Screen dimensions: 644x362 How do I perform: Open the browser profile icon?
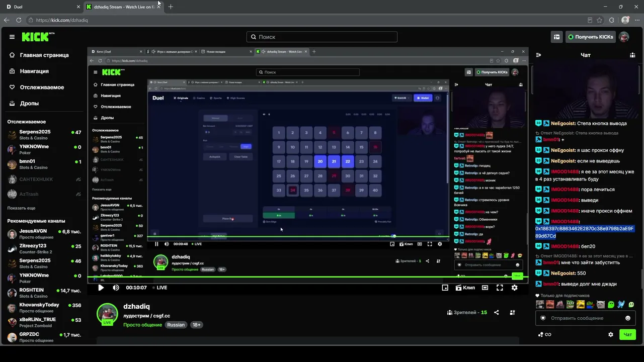point(625,20)
